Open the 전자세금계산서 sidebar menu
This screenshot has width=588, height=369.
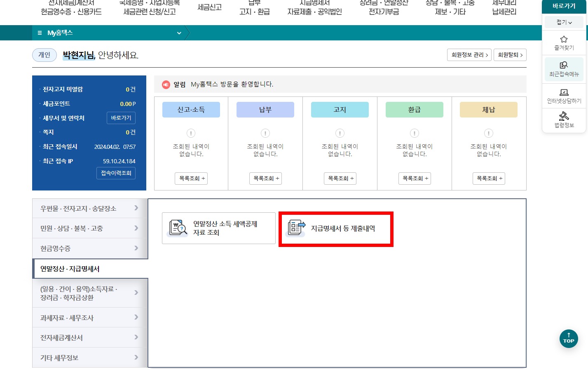coord(89,337)
